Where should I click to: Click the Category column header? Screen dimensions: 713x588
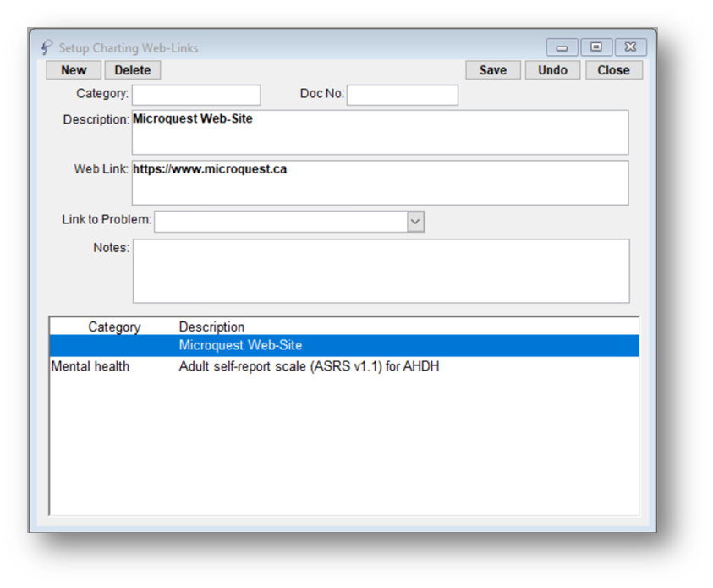[x=114, y=327]
